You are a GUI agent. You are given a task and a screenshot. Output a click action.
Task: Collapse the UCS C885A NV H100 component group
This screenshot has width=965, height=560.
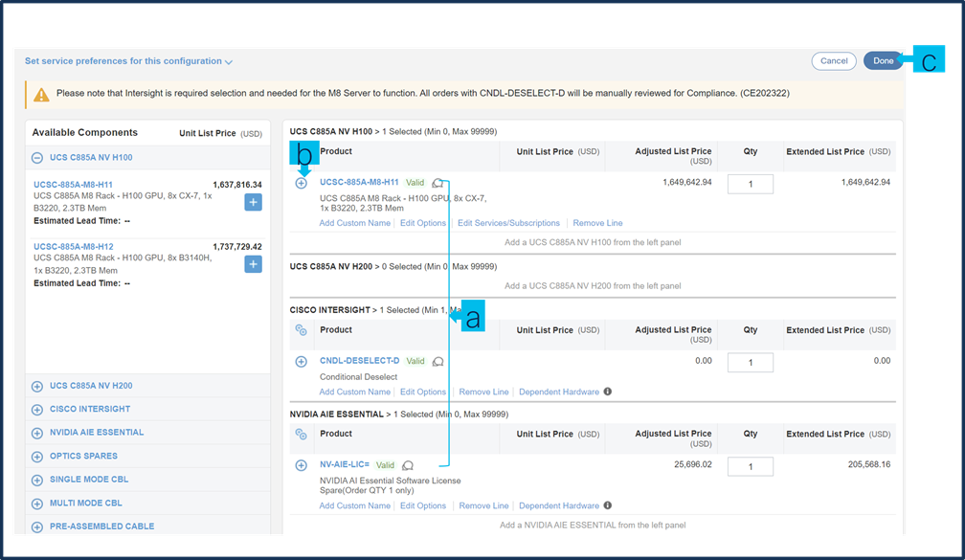[x=37, y=158]
